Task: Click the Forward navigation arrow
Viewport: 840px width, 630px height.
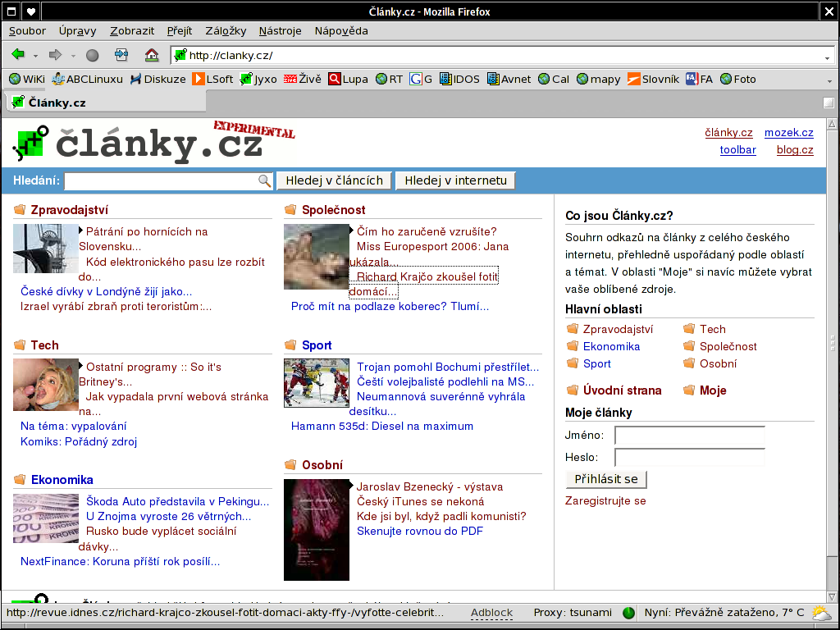Action: tap(55, 54)
